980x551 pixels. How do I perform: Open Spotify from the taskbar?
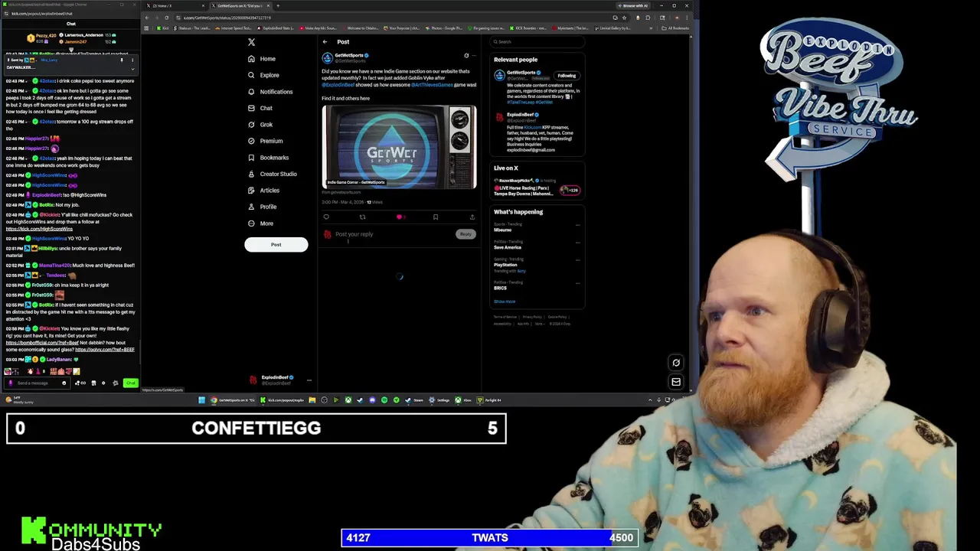384,400
